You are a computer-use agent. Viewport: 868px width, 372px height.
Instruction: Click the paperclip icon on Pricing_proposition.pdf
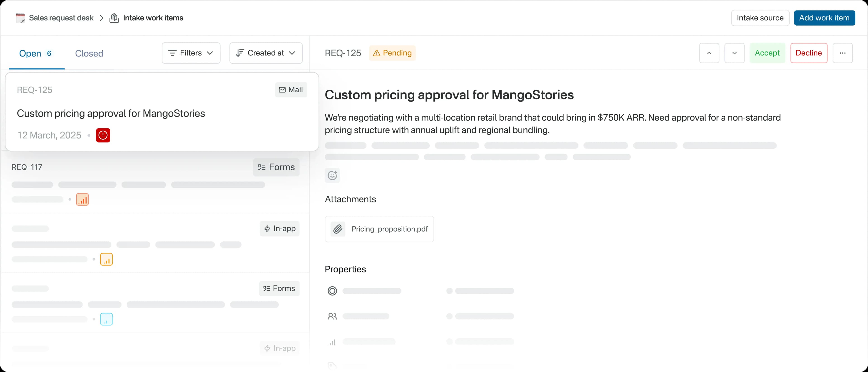click(x=338, y=229)
